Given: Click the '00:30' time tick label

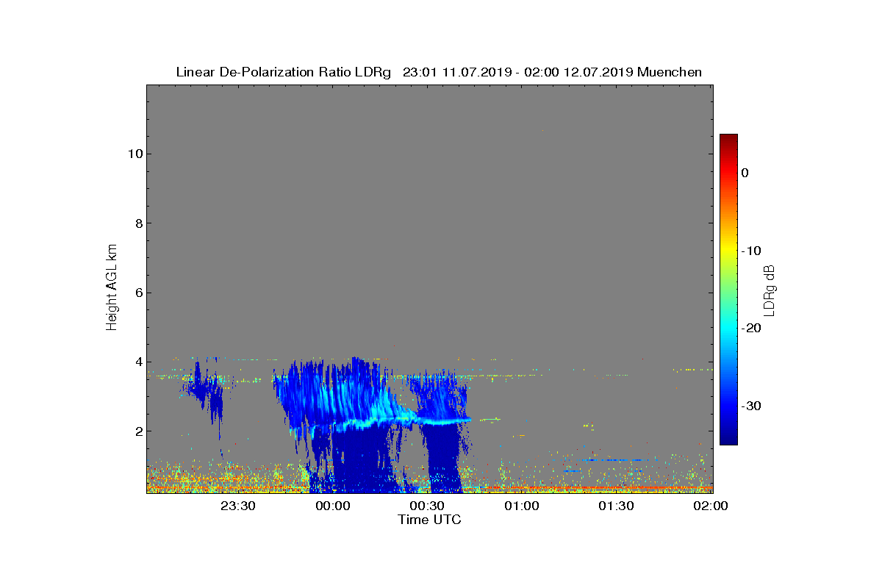Looking at the screenshot, I should tap(427, 506).
